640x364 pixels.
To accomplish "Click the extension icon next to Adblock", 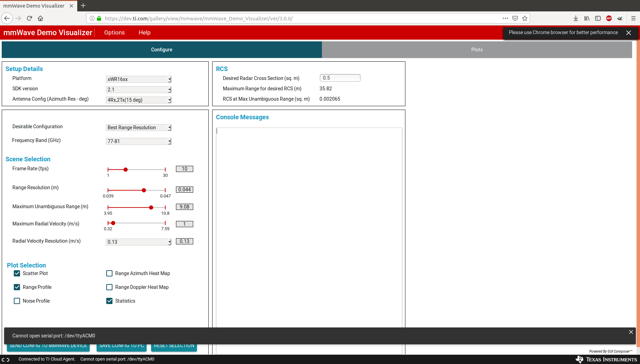I will coord(620,18).
